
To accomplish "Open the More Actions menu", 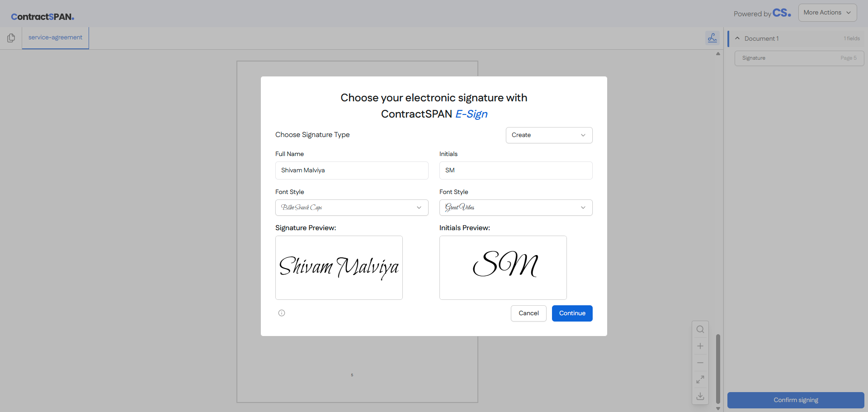I will [827, 12].
